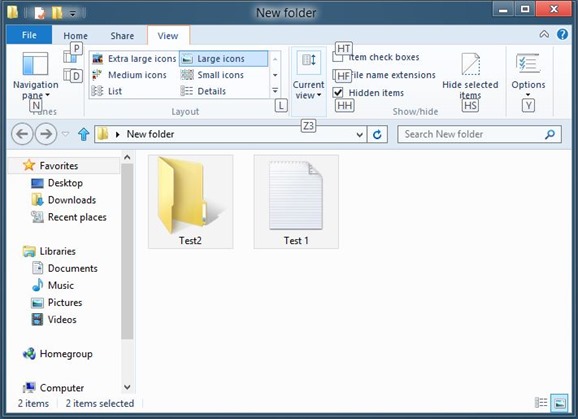
Task: Toggle the Details pane icon
Action: 70,75
